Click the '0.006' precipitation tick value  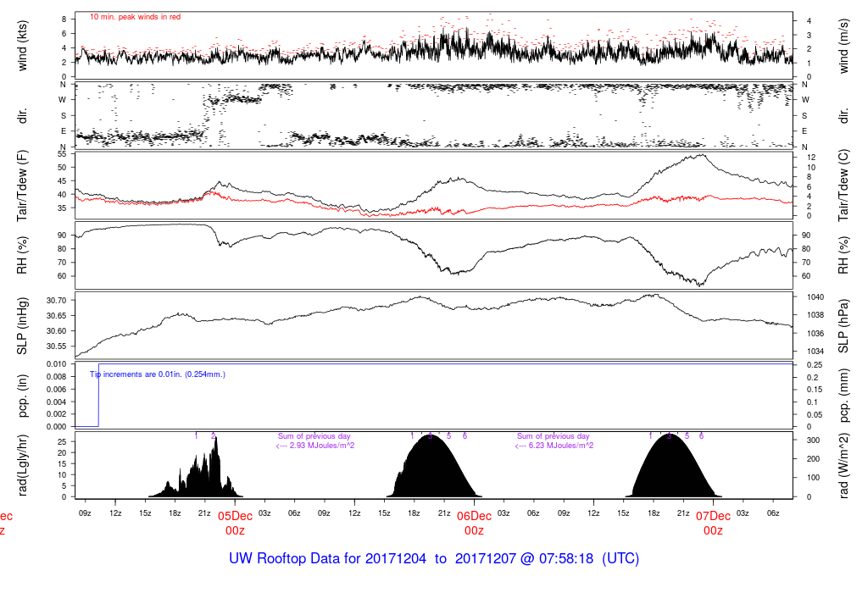coord(57,390)
